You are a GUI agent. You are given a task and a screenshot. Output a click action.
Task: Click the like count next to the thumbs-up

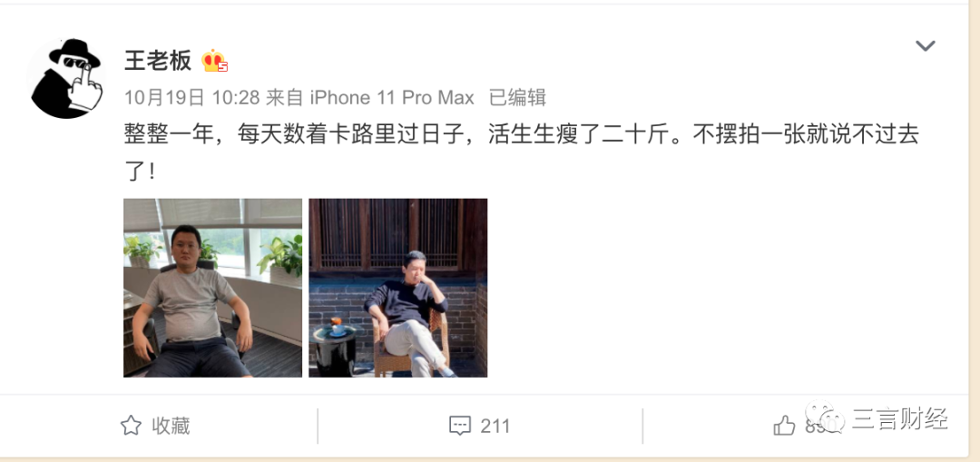tap(814, 427)
